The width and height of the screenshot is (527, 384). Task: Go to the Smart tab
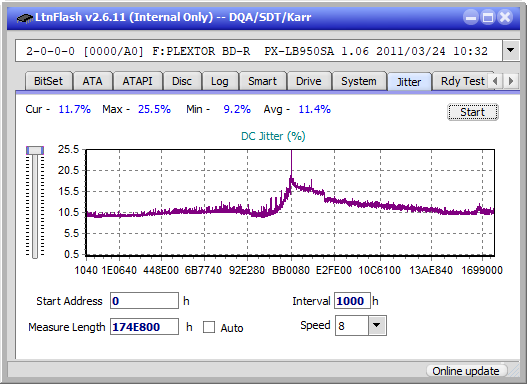click(x=262, y=81)
